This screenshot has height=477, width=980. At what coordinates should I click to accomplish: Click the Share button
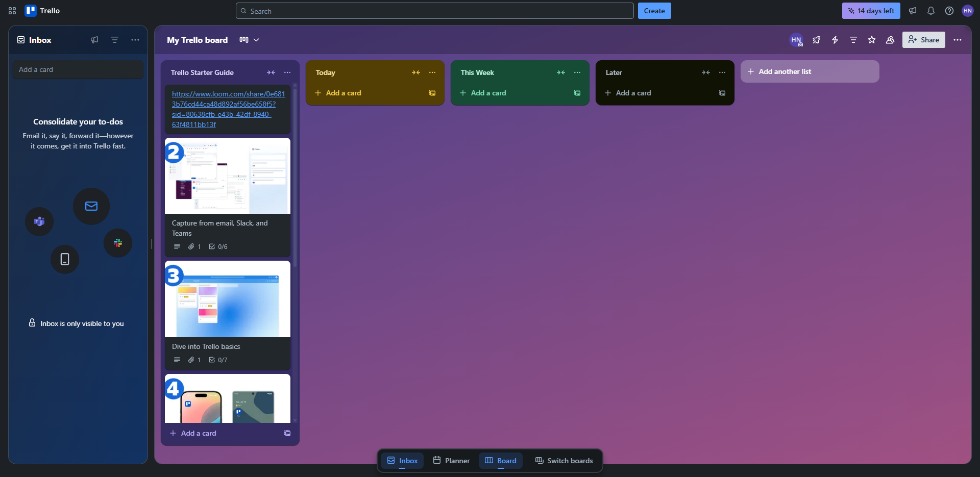tap(924, 40)
